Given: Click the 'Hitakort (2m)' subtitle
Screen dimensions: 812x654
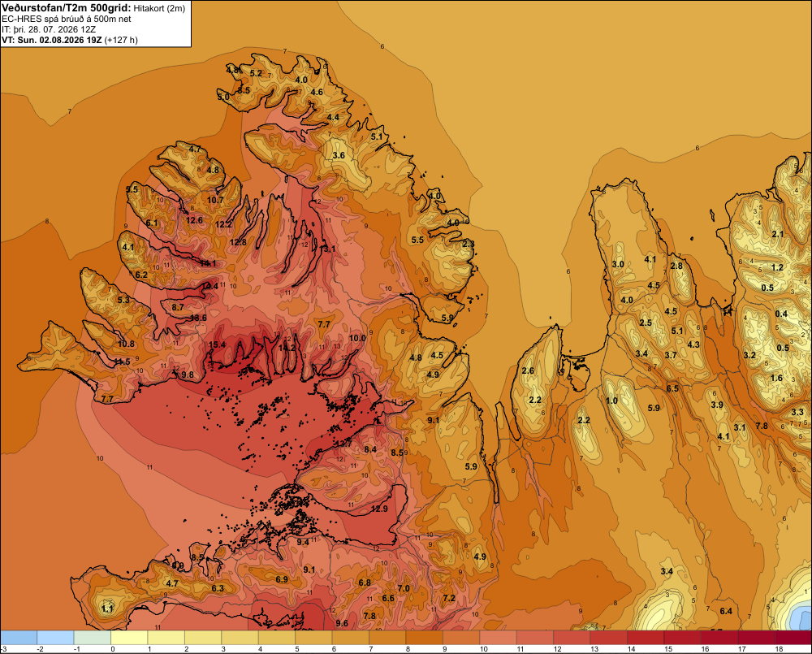Looking at the screenshot, I should tap(159, 8).
